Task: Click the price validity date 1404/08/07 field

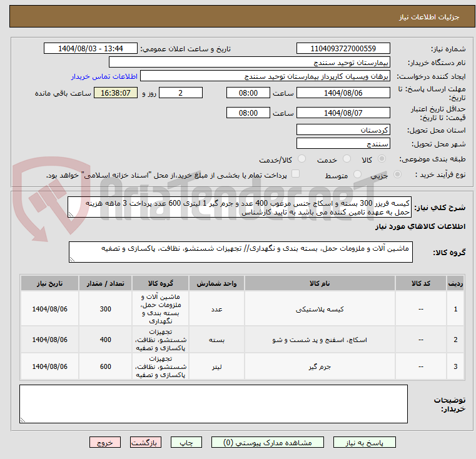Action: click(343, 113)
